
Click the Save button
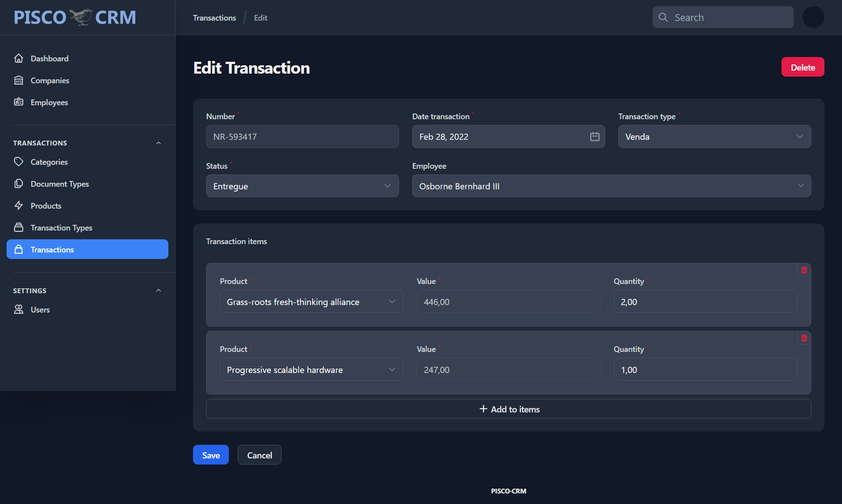coord(210,455)
